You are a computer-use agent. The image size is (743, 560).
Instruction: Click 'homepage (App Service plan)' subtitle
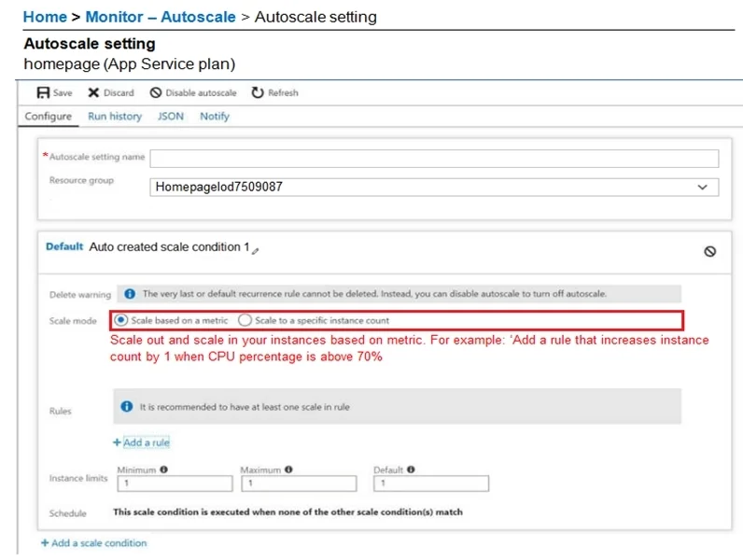click(x=130, y=63)
